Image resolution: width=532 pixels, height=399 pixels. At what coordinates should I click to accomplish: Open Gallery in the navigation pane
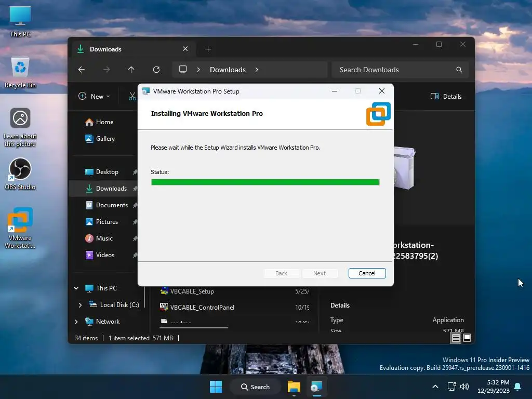tap(105, 138)
